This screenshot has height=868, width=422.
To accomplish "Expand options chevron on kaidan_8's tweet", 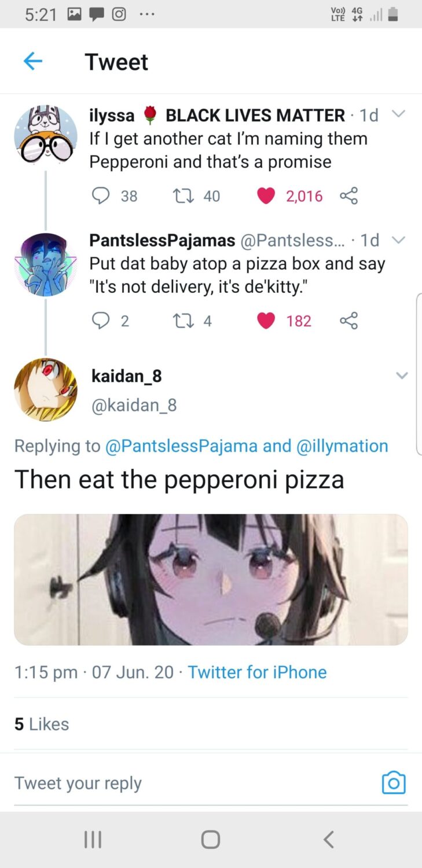I will click(x=402, y=376).
